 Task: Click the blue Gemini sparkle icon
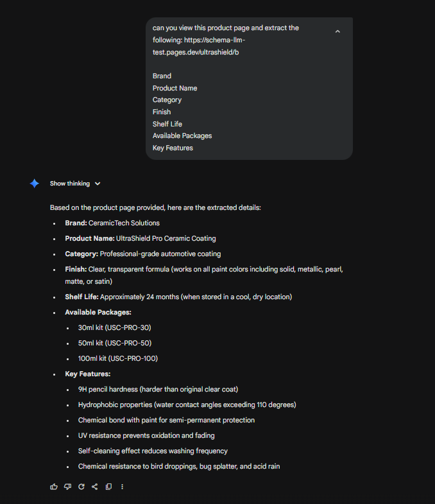point(35,184)
